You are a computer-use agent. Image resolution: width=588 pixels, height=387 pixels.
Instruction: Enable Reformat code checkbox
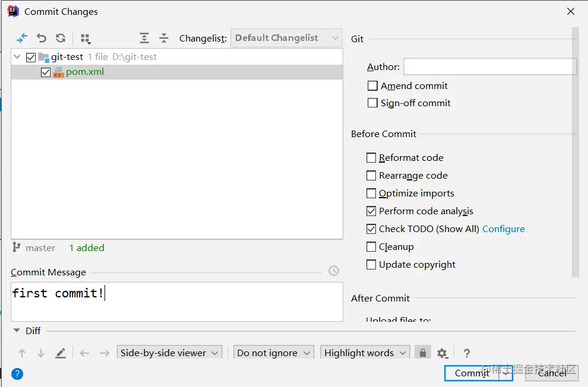pos(371,158)
